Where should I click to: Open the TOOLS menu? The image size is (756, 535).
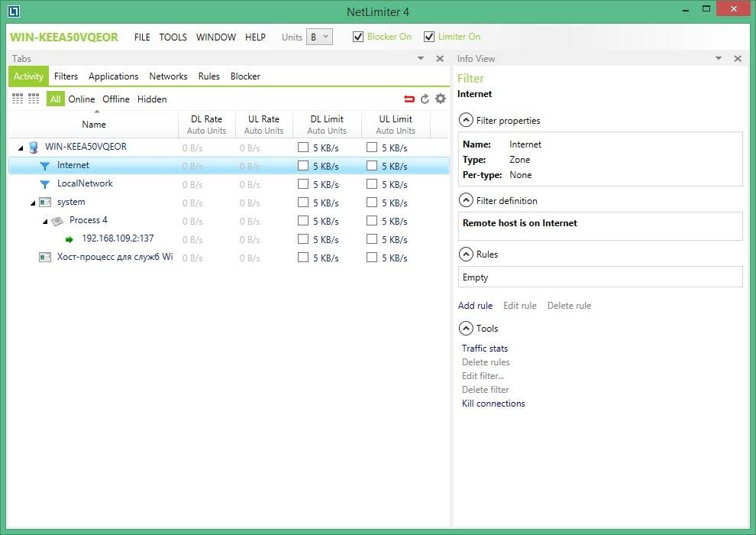pos(173,37)
